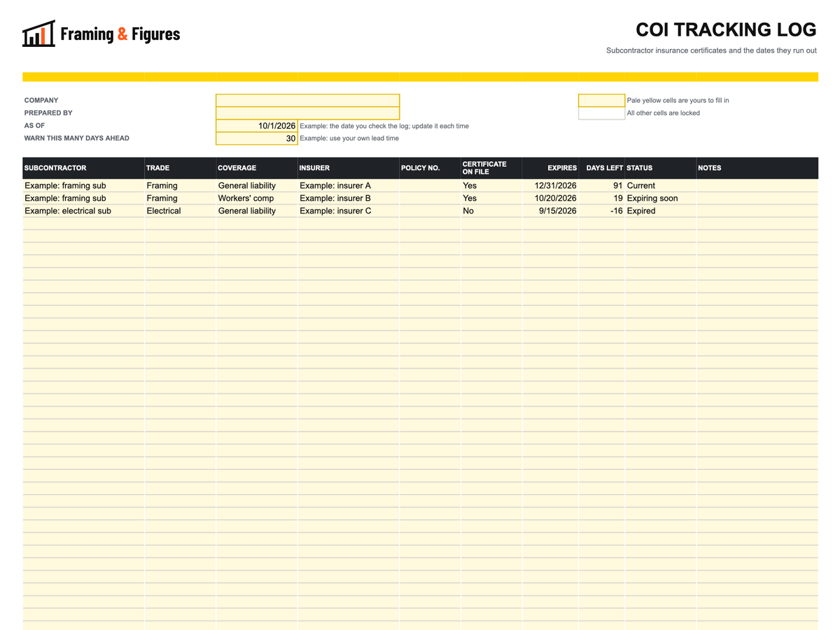Viewport: 840px width, 630px height.
Task: Select the 12/31/2026 expiry date cell
Action: [x=550, y=185]
